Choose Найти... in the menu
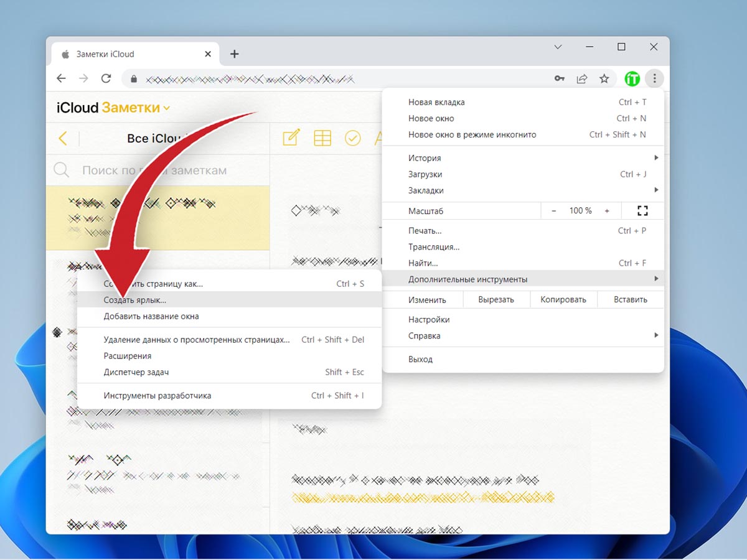 point(523,263)
